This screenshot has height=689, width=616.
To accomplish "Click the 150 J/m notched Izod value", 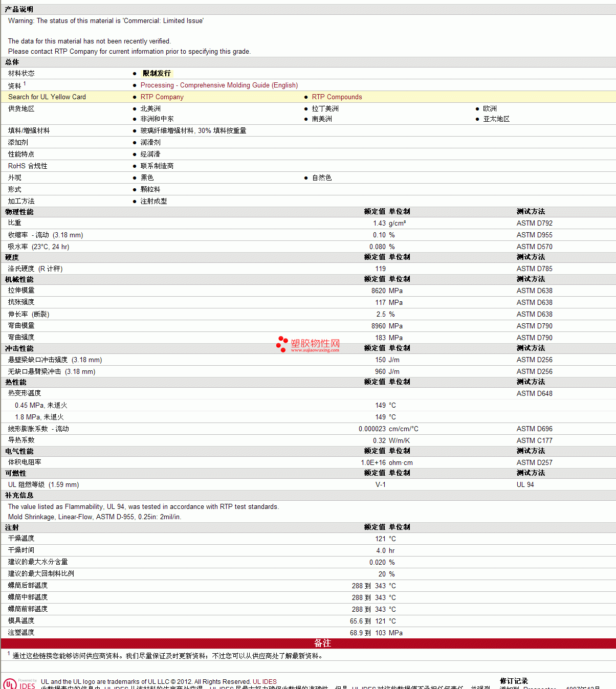I will click(x=387, y=360).
